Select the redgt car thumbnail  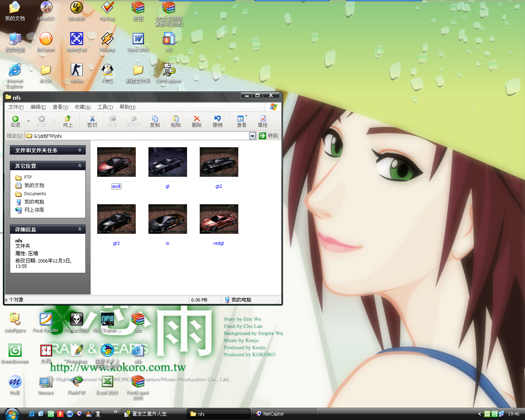(x=219, y=219)
